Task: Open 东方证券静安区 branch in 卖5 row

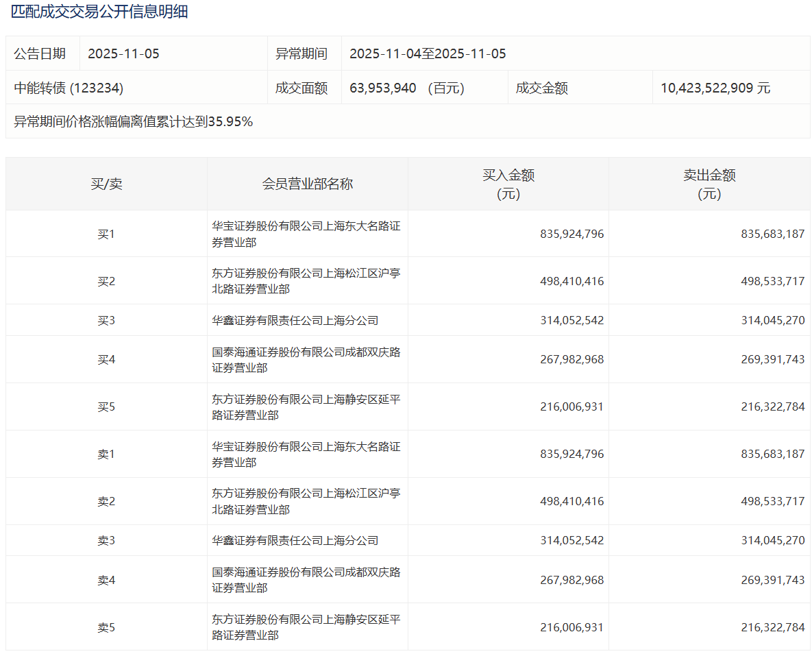Action: pyautogui.click(x=306, y=627)
